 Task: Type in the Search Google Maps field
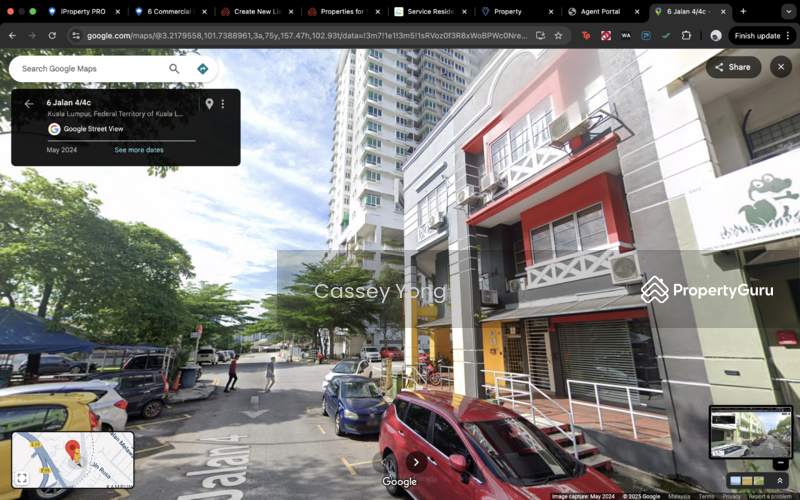[x=90, y=69]
